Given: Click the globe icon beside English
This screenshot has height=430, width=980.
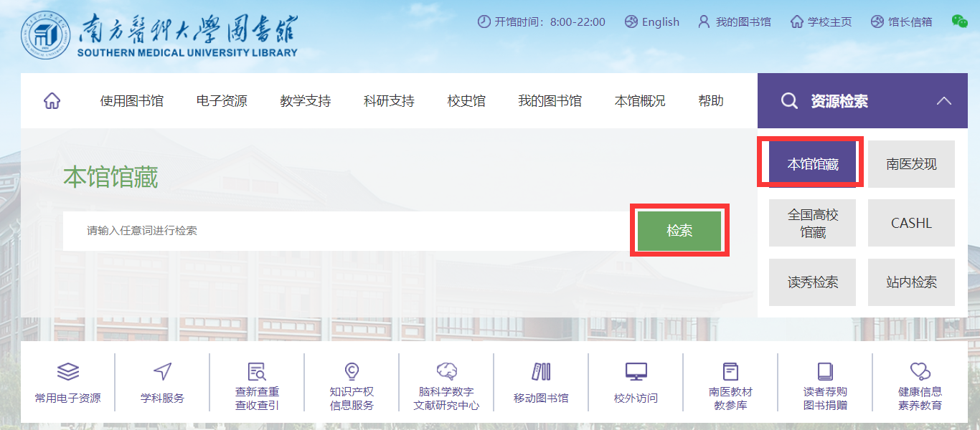Looking at the screenshot, I should (631, 21).
